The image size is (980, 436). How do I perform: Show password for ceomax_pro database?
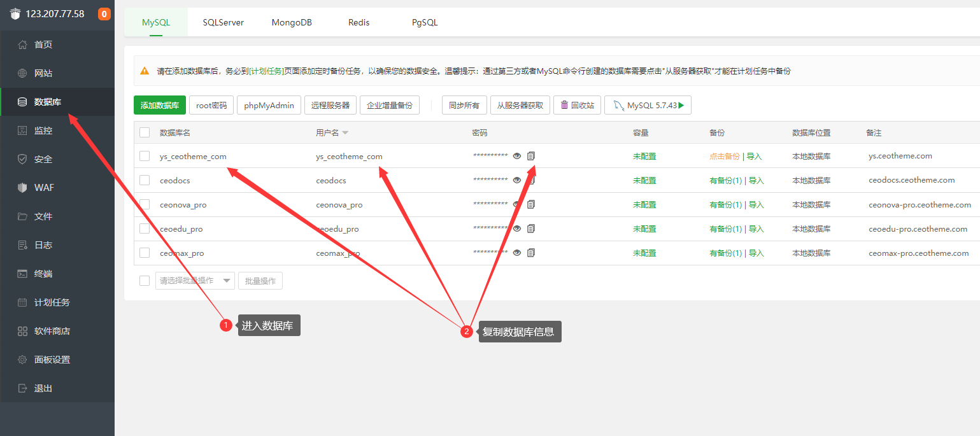click(x=517, y=253)
